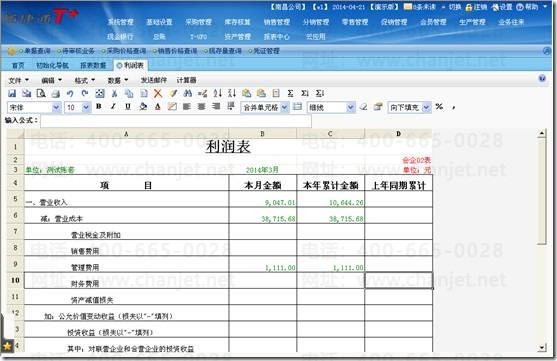This screenshot has height=361, width=557.
Task: Undo the last action
Action: point(70,93)
